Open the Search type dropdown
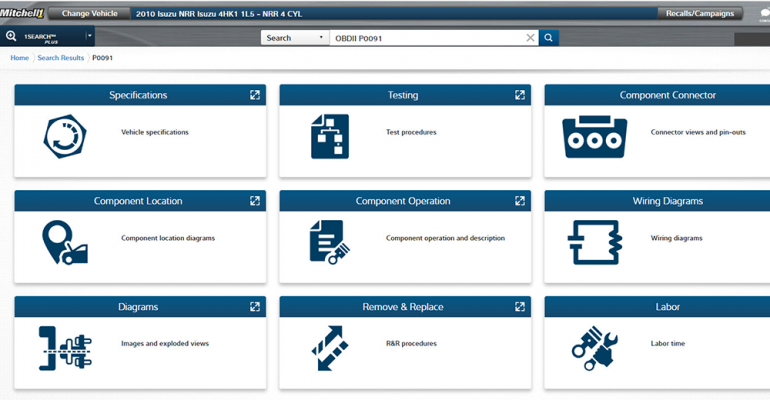This screenshot has height=400, width=770. pos(295,38)
